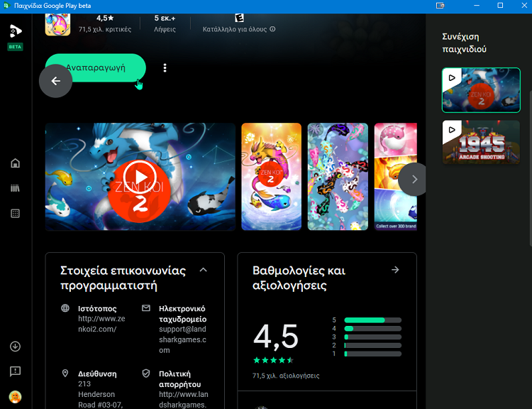Open Βαθμολογίες και αξιολογήσεις with the arrow
532x409 pixels.
point(395,270)
